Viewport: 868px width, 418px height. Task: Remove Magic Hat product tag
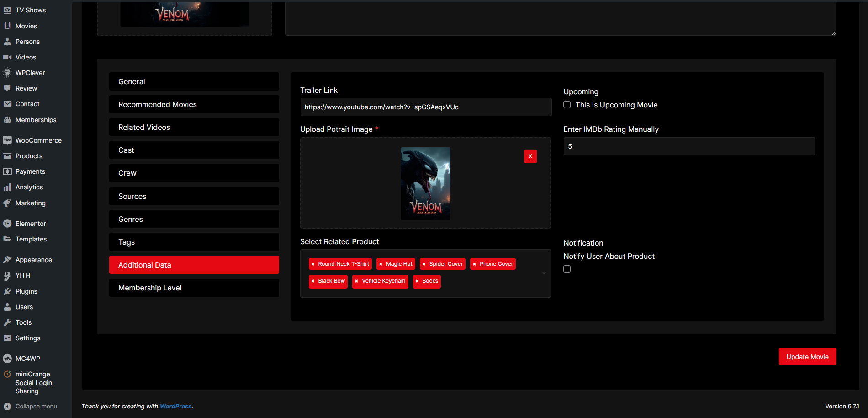click(x=381, y=264)
